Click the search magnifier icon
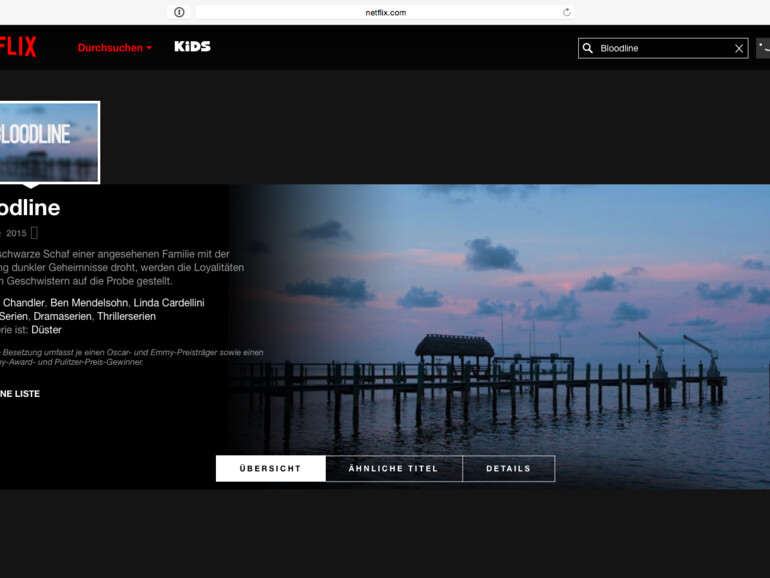The width and height of the screenshot is (770, 578). [587, 48]
